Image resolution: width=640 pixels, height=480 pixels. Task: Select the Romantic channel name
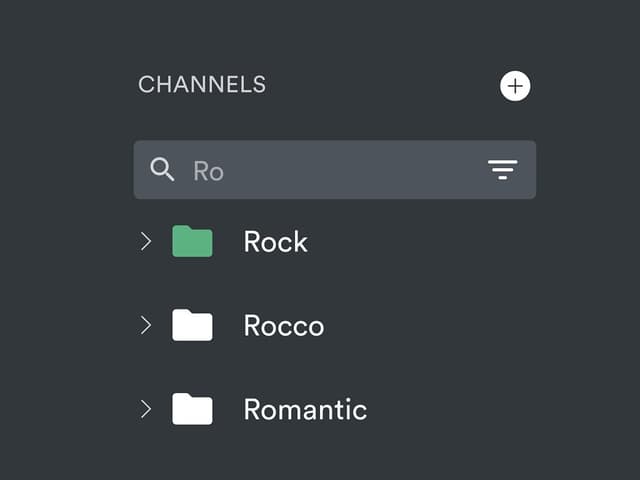click(305, 409)
